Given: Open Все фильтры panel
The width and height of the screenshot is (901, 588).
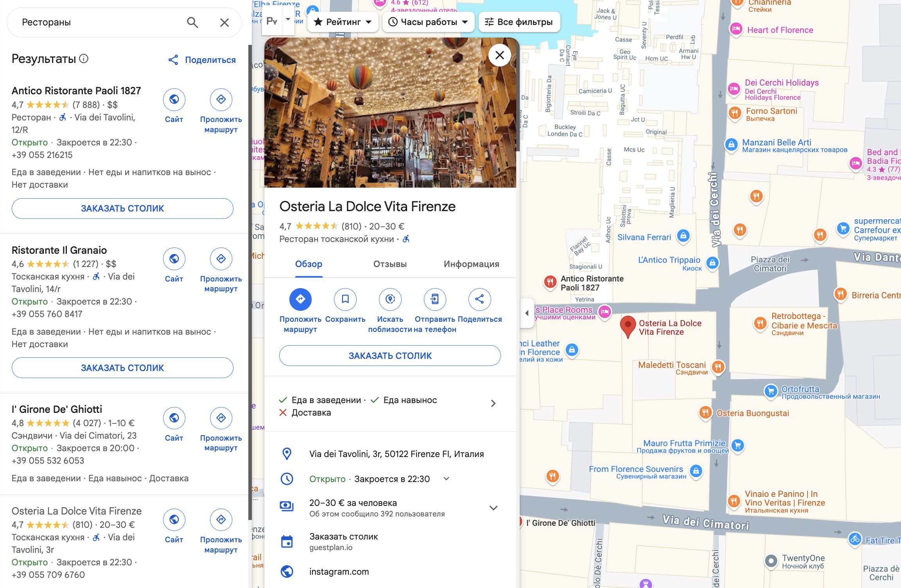Looking at the screenshot, I should [x=519, y=22].
